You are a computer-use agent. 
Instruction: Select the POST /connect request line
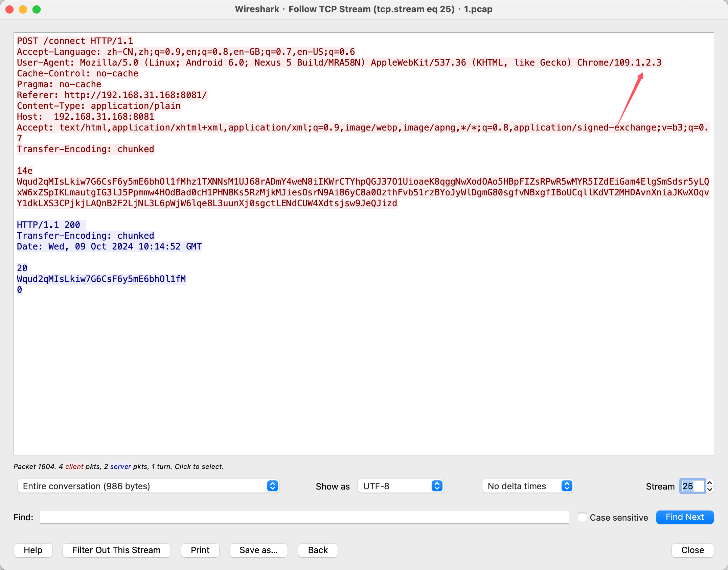[75, 41]
